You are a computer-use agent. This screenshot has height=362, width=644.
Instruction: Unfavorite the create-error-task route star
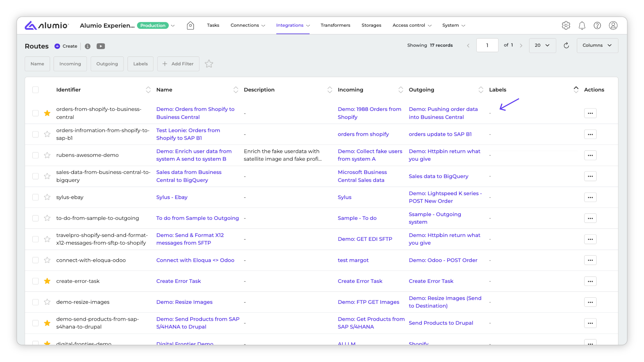tap(47, 281)
